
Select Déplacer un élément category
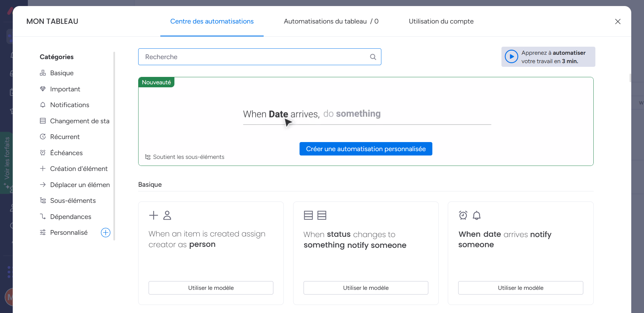[x=79, y=185]
